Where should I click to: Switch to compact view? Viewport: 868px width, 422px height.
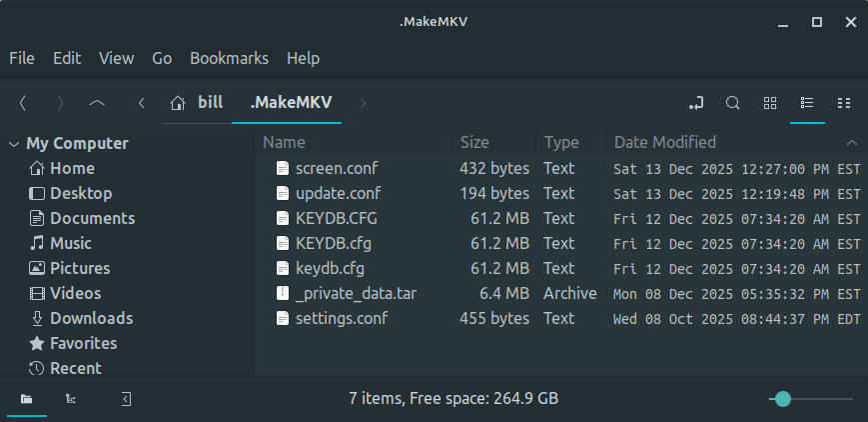point(844,103)
